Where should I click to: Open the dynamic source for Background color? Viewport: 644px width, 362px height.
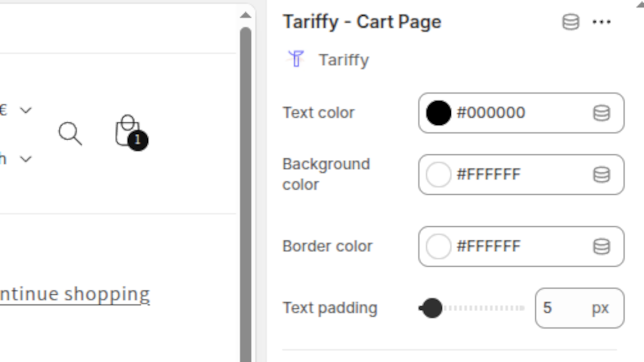[x=601, y=175]
